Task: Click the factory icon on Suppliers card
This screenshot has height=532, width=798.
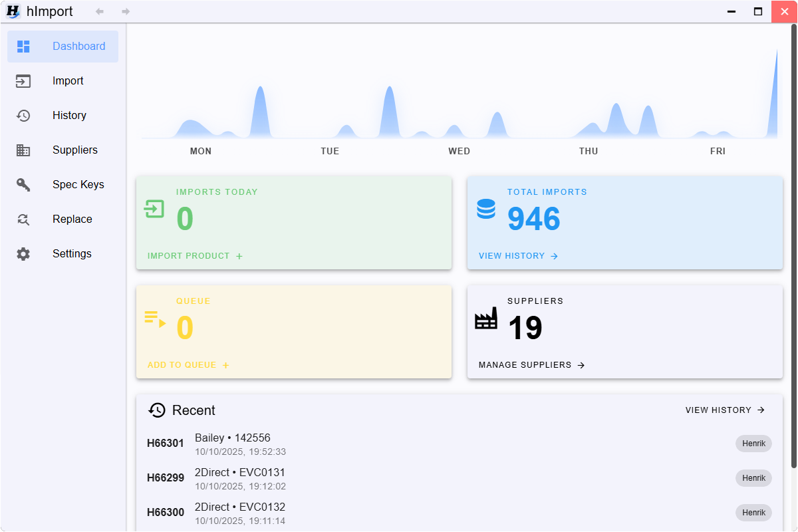Action: (486, 319)
